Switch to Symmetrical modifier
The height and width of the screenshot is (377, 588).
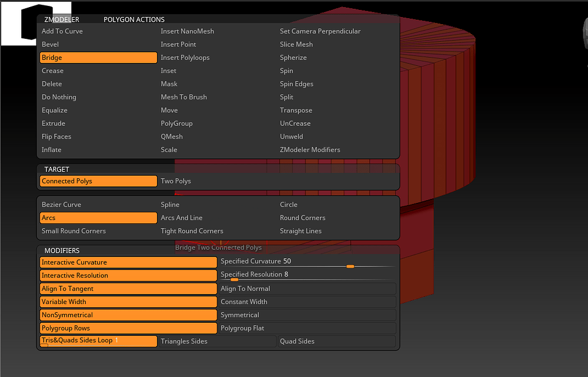click(307, 315)
